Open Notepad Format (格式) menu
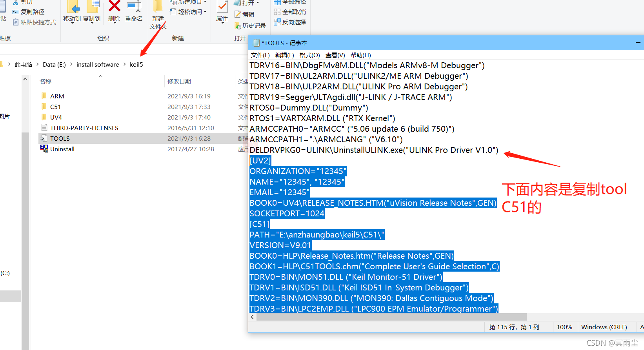This screenshot has height=350, width=644. (310, 55)
